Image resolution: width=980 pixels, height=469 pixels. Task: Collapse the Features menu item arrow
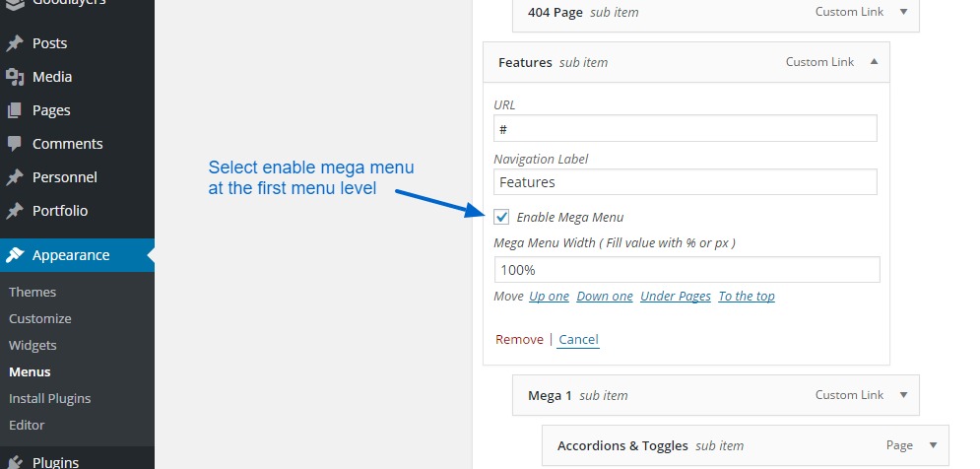tap(874, 62)
